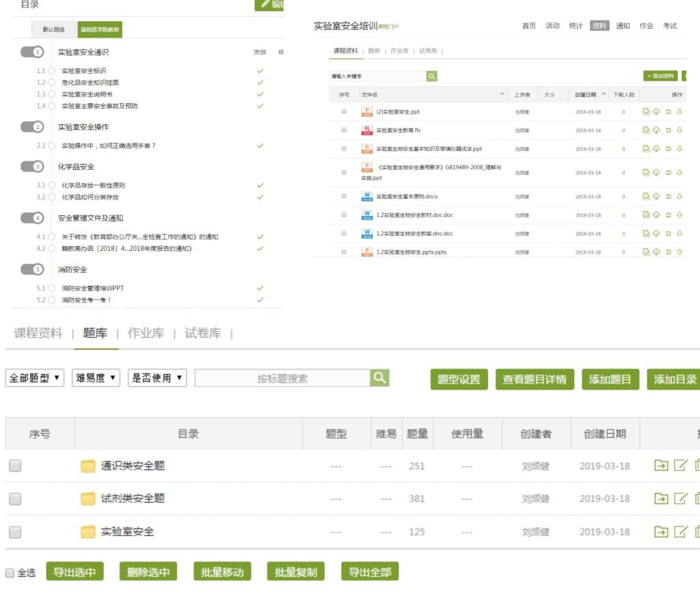Screen dimensions: 700x601
Task: Select 考试 in the top navigation
Action: click(669, 26)
